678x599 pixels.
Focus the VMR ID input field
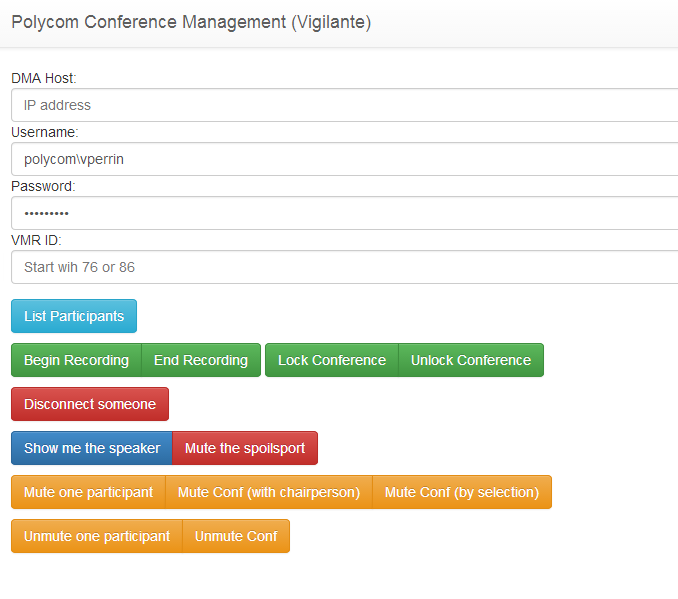[x=345, y=267]
